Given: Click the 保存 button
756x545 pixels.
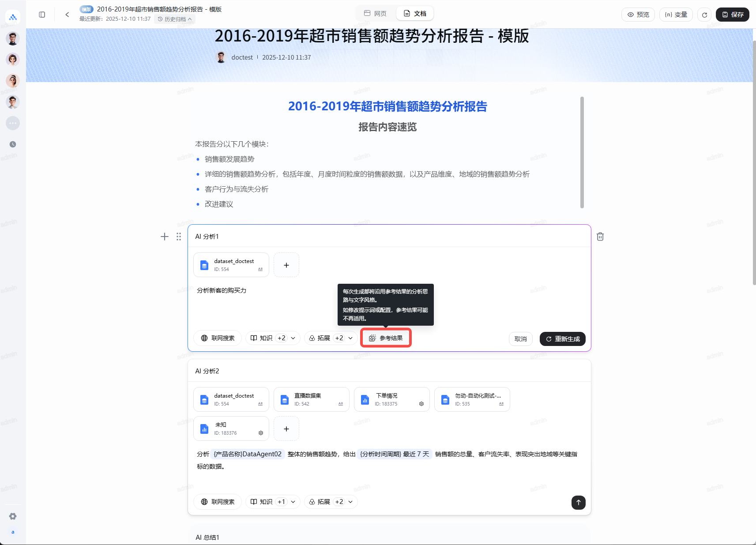Looking at the screenshot, I should [732, 15].
